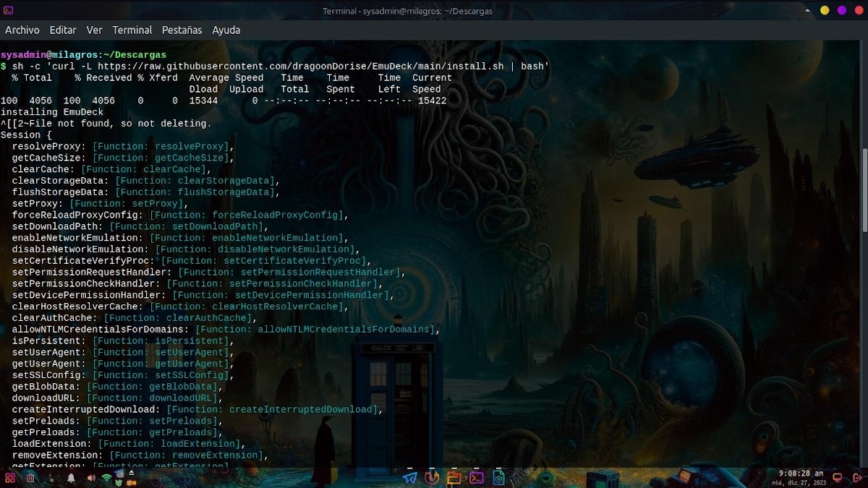This screenshot has width=868, height=488.
Task: Click the log-out button in the tray
Action: [859, 478]
